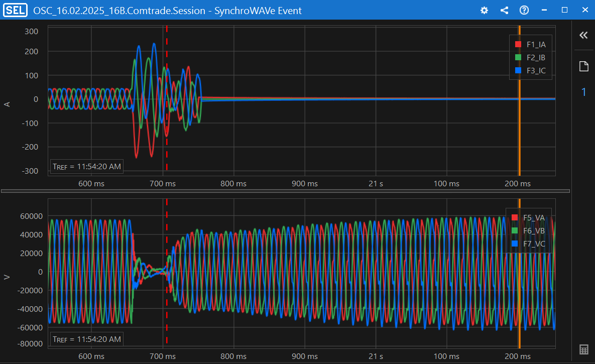This screenshot has height=364, width=595.
Task: Click the TREF label in current chart
Action: click(x=87, y=166)
